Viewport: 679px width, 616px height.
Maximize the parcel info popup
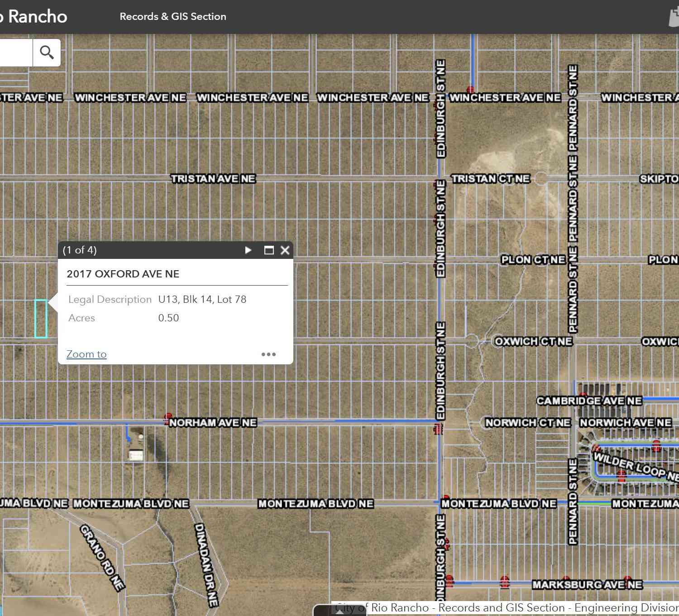[x=269, y=250]
